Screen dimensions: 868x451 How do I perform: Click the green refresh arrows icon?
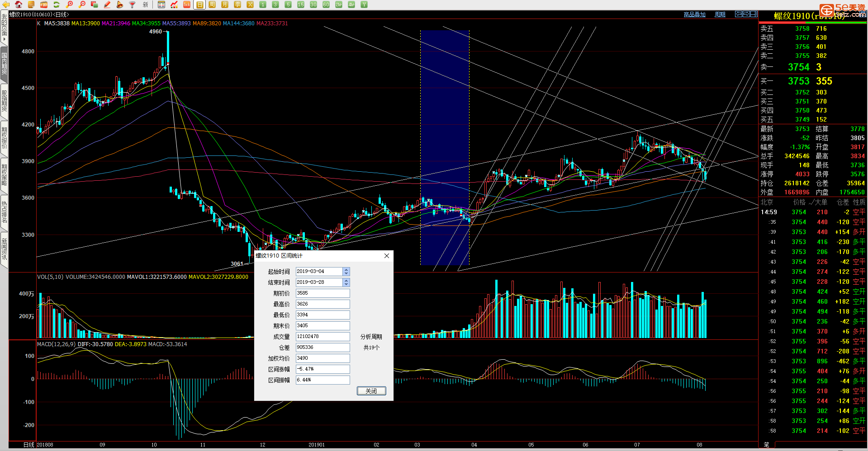(x=57, y=5)
